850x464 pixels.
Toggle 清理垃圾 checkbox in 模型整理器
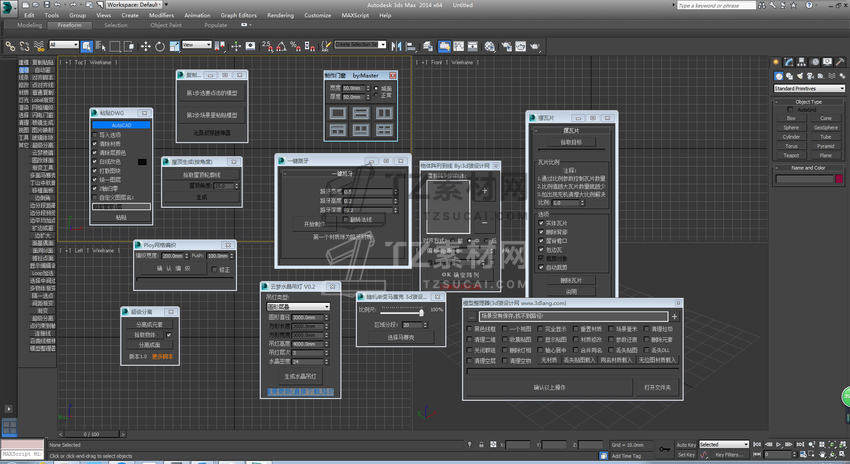coord(646,329)
